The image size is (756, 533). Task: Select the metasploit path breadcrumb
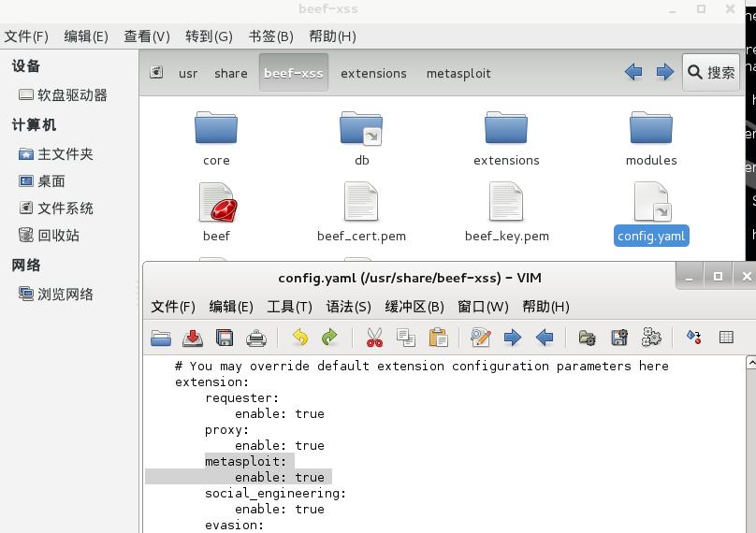pyautogui.click(x=458, y=73)
